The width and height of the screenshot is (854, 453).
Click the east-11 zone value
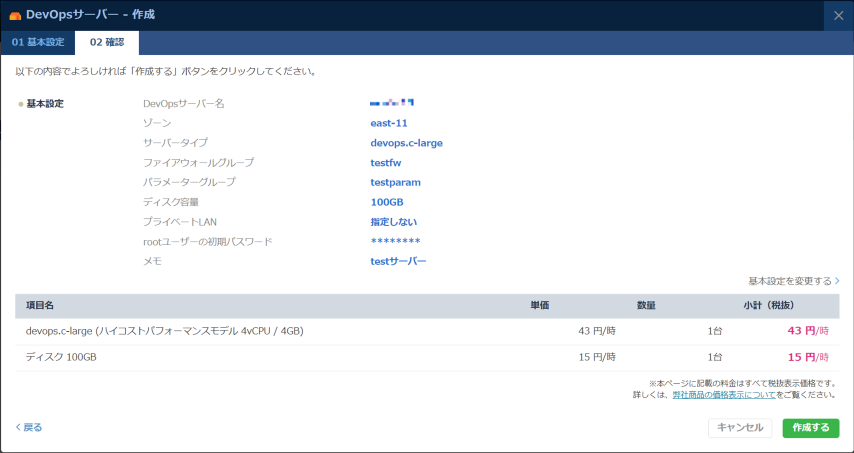coord(389,123)
